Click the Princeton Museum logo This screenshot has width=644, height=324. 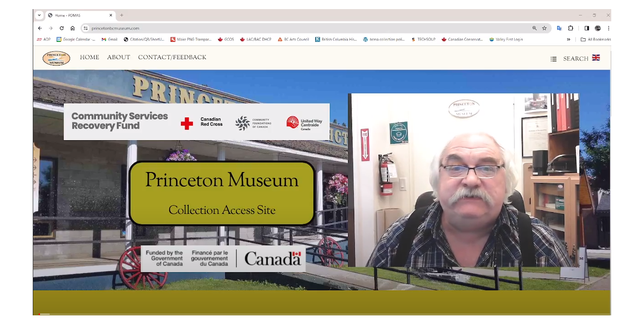(56, 58)
